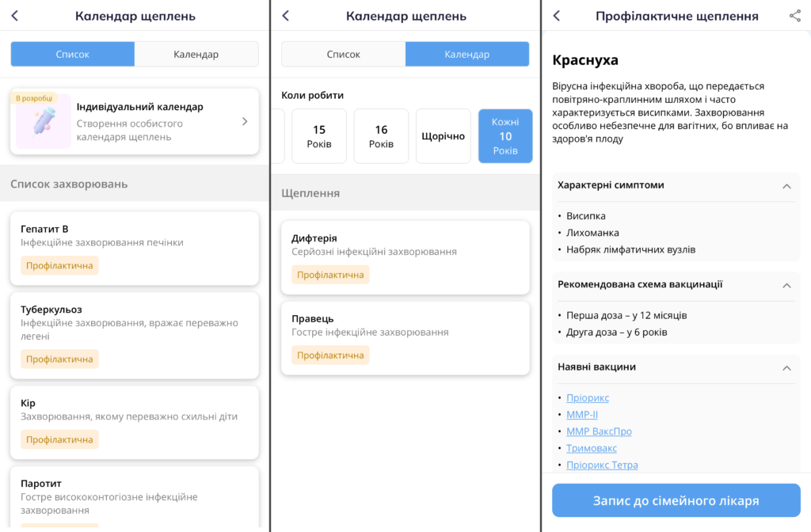Open the Тримовакс vaccine link
Image resolution: width=811 pixels, height=532 pixels.
click(x=592, y=447)
